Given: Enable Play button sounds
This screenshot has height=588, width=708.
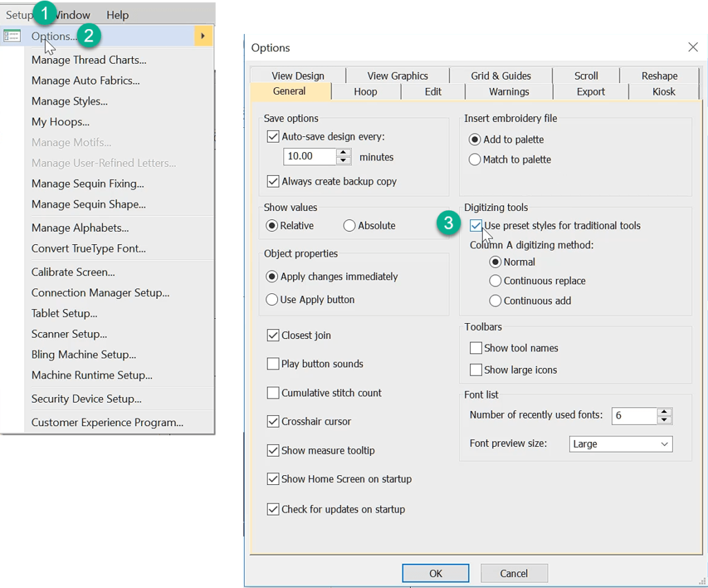Looking at the screenshot, I should (x=272, y=363).
